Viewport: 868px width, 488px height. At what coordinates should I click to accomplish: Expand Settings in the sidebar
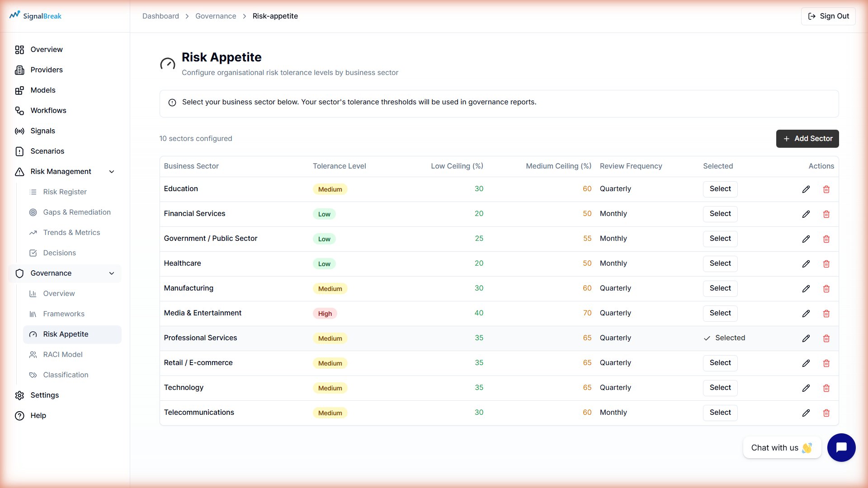coord(44,395)
